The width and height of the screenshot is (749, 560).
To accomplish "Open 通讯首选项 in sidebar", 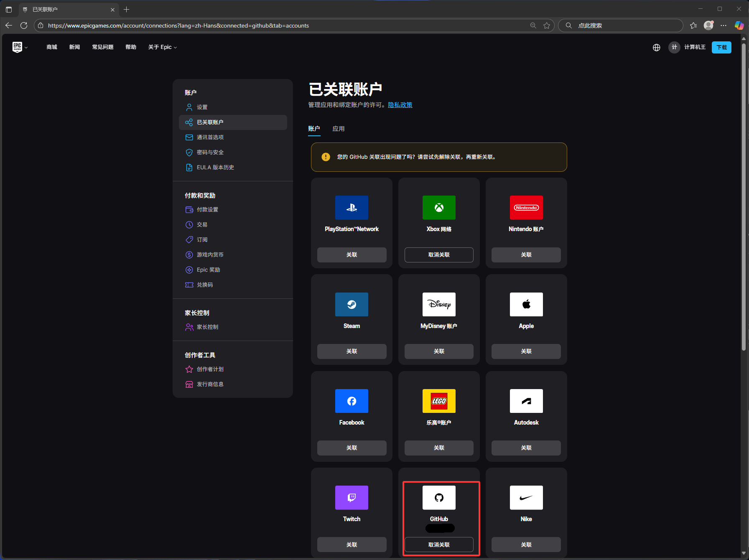I will 233,137.
